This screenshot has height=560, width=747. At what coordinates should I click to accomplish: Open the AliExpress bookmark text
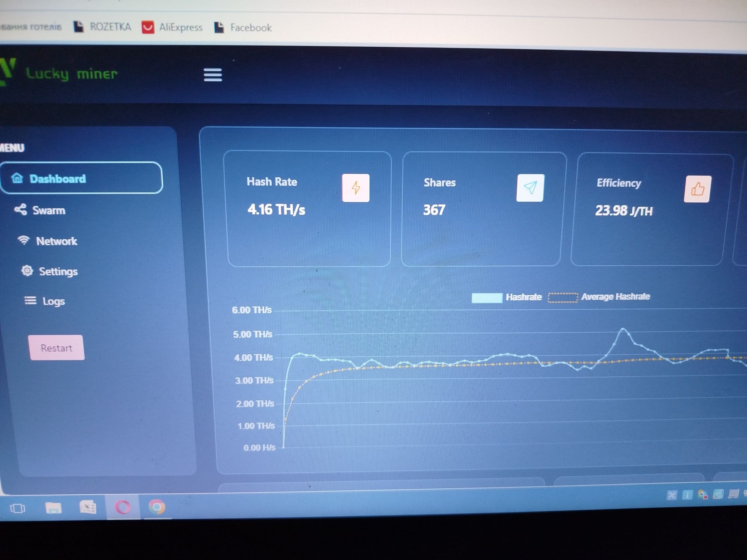[x=181, y=27]
